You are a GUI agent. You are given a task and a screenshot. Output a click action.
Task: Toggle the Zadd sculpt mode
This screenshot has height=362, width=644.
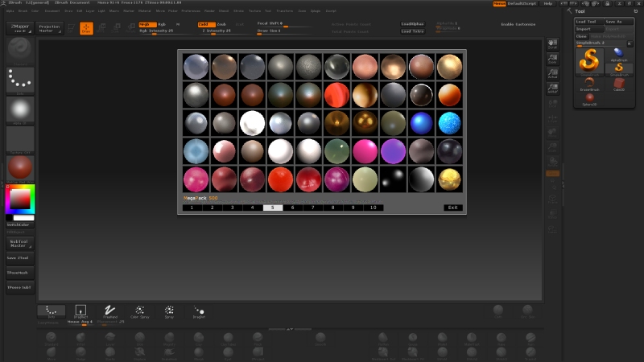tap(206, 24)
